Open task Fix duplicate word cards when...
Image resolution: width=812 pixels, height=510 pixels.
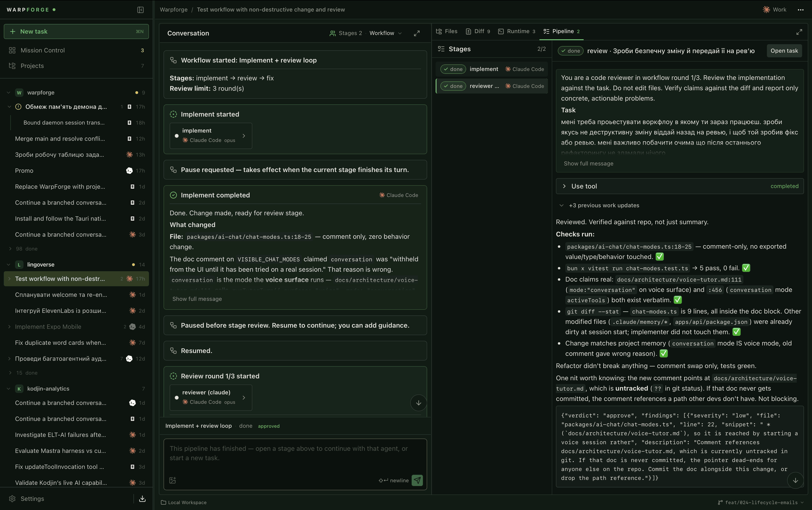76,343
